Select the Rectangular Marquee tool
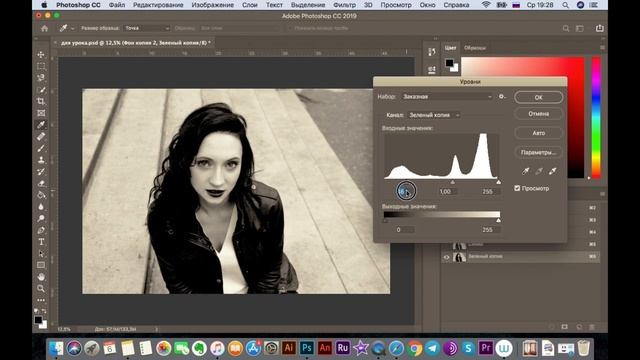640x360 pixels. pyautogui.click(x=41, y=66)
